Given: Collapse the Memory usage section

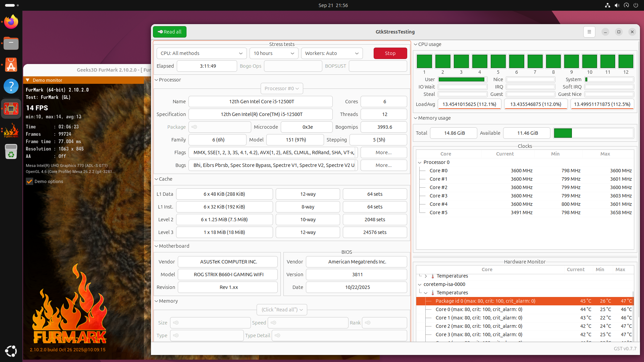Looking at the screenshot, I should click(x=416, y=118).
